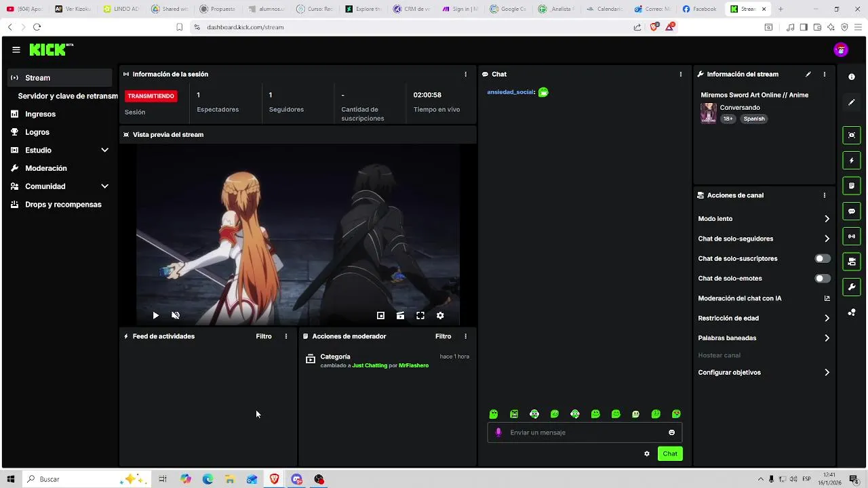Open the stream preview settings gear
This screenshot has height=488, width=868.
click(x=440, y=315)
